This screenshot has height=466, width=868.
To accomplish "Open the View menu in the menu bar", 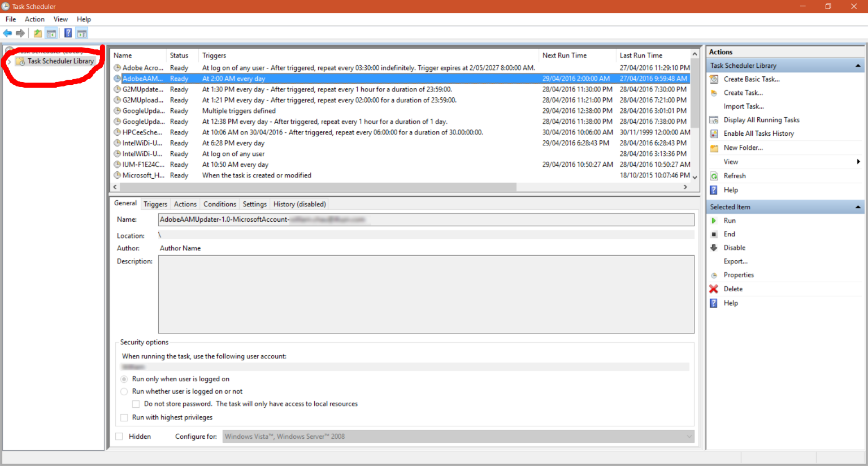I will point(60,19).
